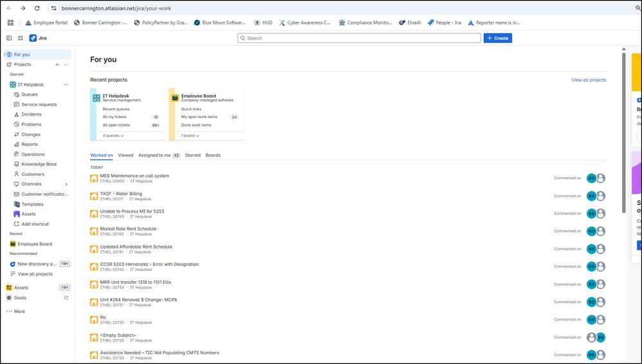Open more options next to Projects

click(66, 65)
